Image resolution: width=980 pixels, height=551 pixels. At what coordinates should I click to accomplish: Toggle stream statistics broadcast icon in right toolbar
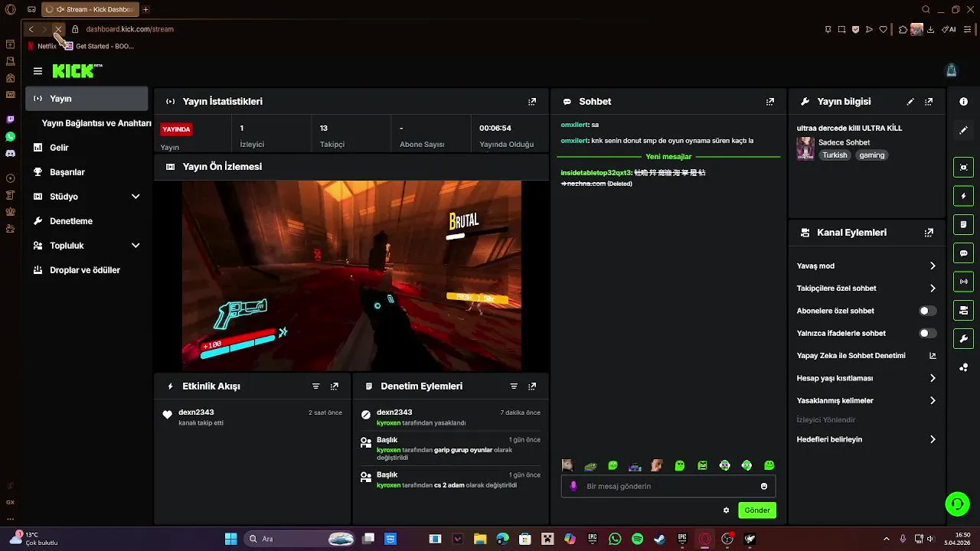tap(963, 282)
